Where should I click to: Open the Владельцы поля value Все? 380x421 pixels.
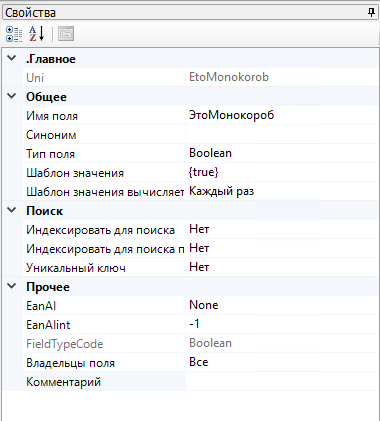click(x=282, y=362)
